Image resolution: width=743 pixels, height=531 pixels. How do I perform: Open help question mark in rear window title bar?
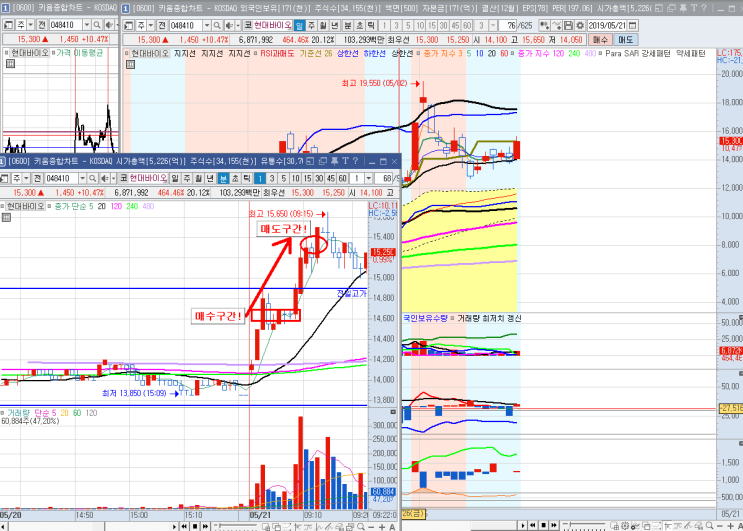tap(704, 8)
